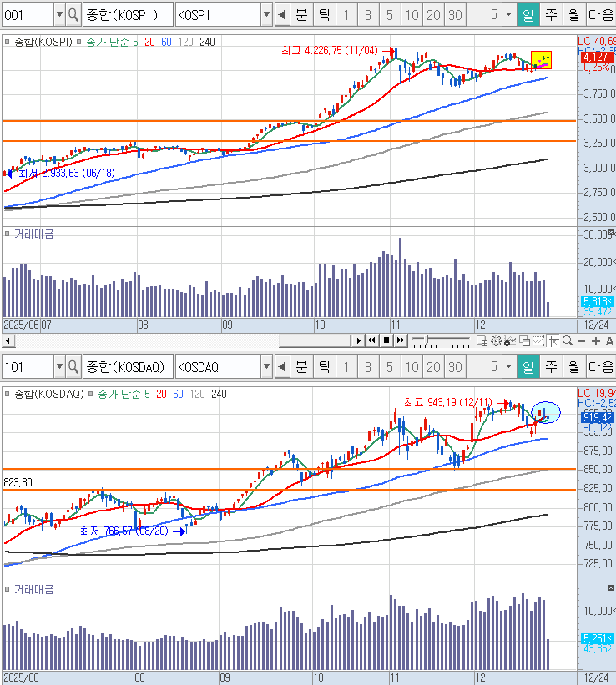616x685 pixels.
Task: Click the search magnifier next to code 101
Action: [73, 366]
